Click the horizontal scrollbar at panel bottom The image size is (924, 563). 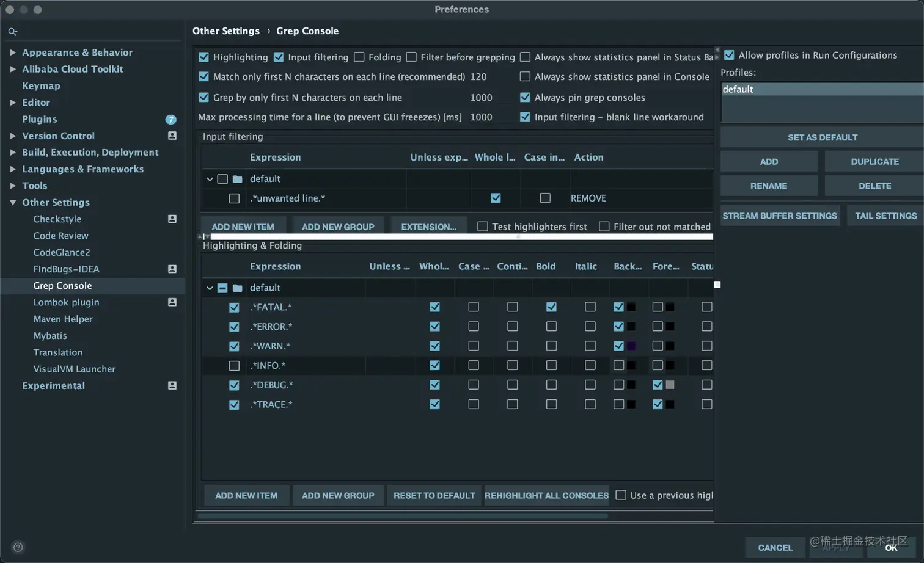(403, 516)
